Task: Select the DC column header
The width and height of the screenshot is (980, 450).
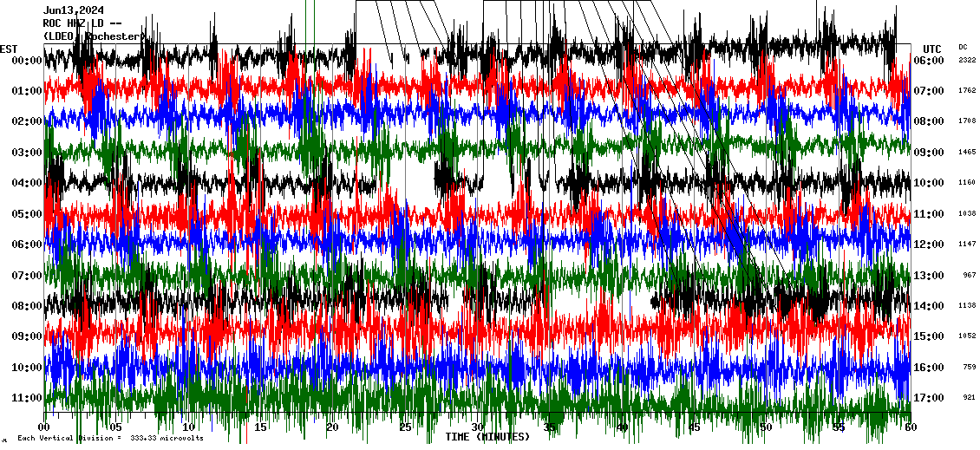Action: (963, 47)
